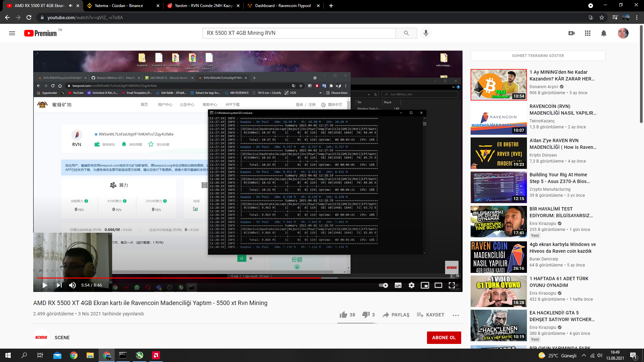This screenshot has width=644, height=362.
Task: Open the 'BİR HAYALİMİ TEST EDİYORUM' thumbnail
Action: pos(498,222)
